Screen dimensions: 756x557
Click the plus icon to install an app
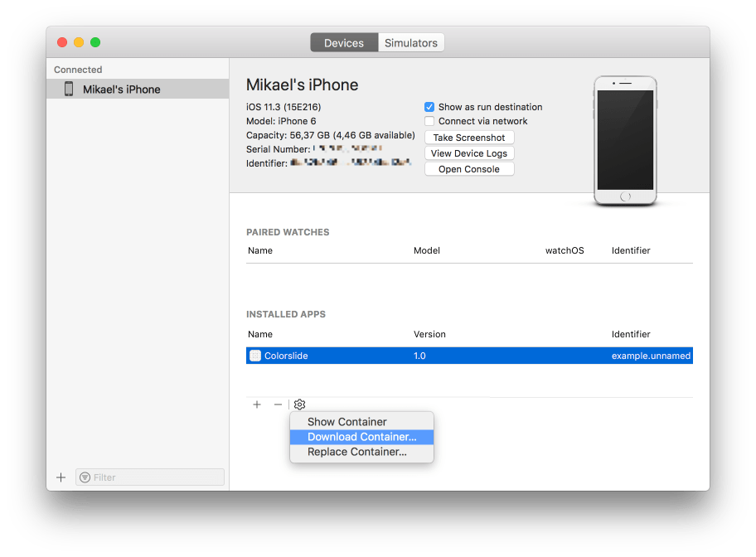(257, 404)
